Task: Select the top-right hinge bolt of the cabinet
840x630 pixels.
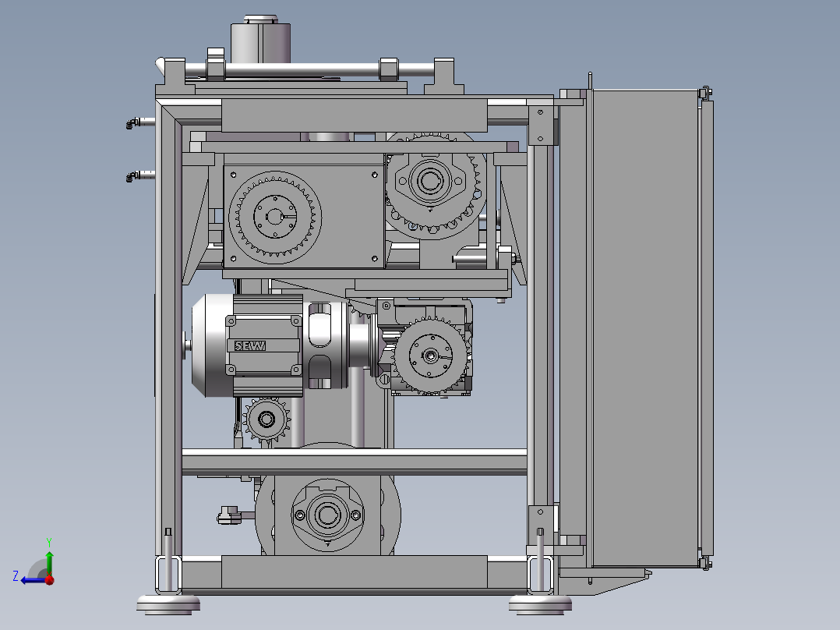Action: 705,94
